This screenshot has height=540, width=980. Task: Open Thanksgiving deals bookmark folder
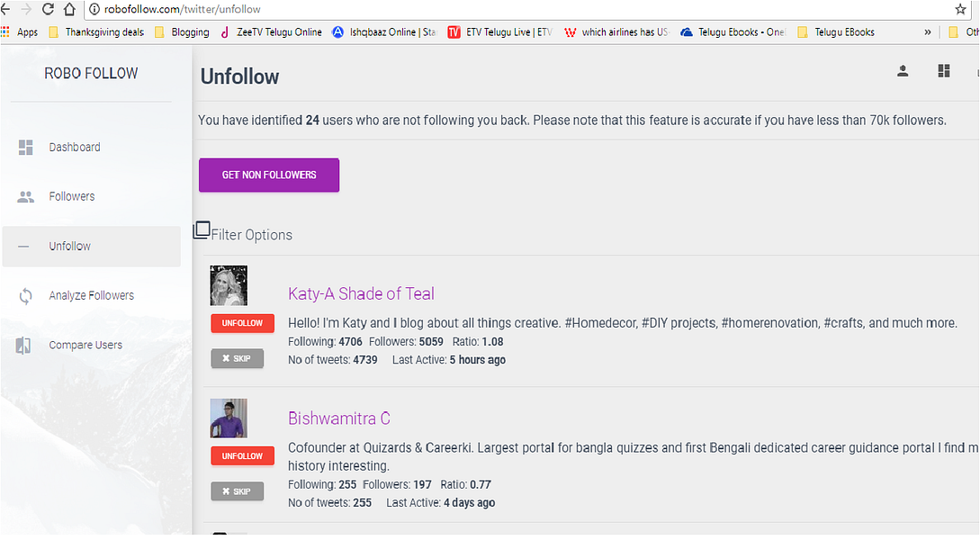96,31
